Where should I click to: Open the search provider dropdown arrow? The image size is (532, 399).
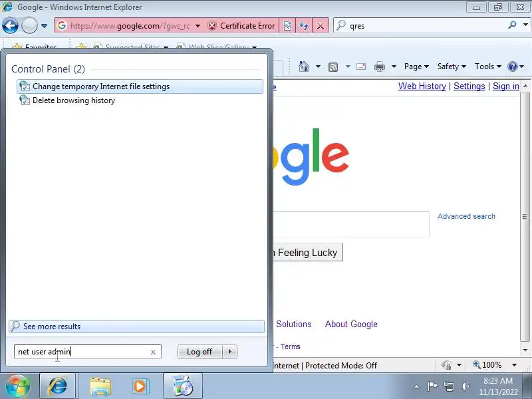[x=525, y=25]
